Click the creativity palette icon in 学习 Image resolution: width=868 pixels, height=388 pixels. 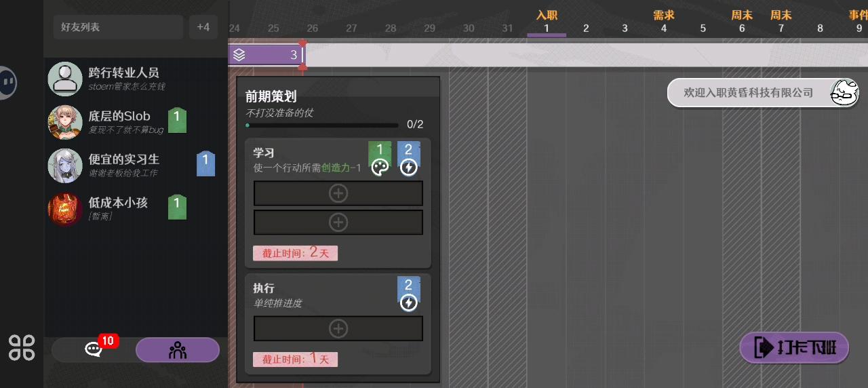380,167
